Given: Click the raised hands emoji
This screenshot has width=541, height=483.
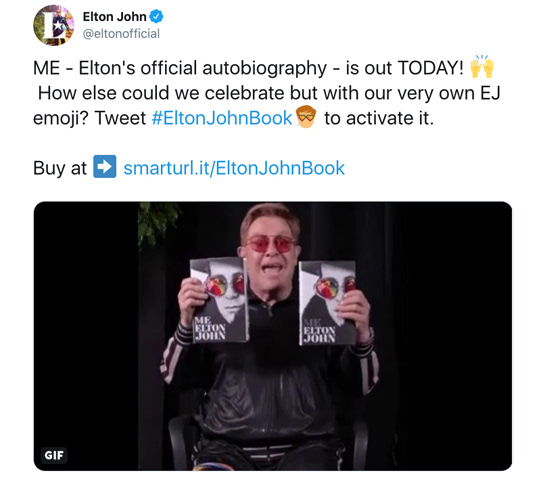Looking at the screenshot, I should tap(482, 66).
